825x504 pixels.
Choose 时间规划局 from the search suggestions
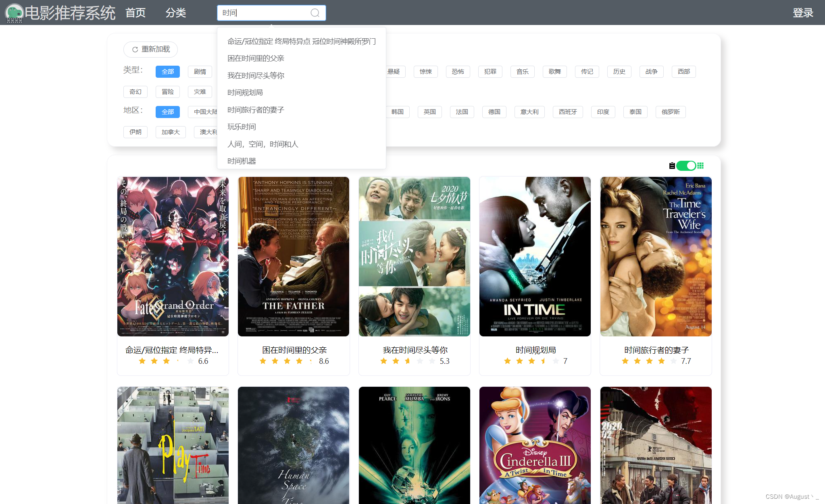pyautogui.click(x=245, y=93)
